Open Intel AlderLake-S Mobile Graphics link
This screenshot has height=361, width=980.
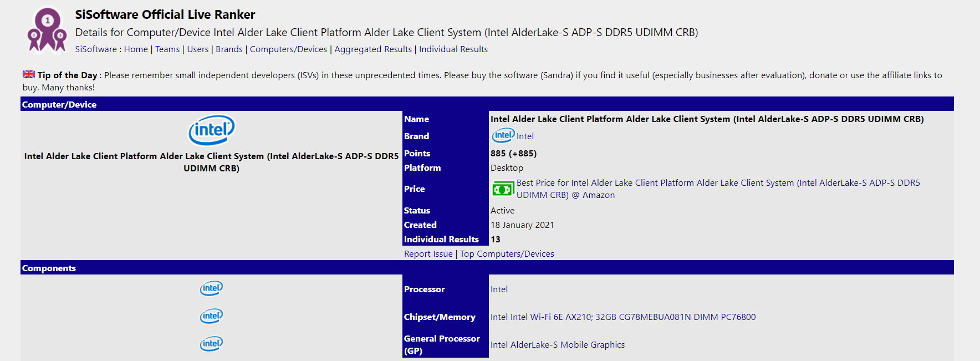click(x=558, y=345)
